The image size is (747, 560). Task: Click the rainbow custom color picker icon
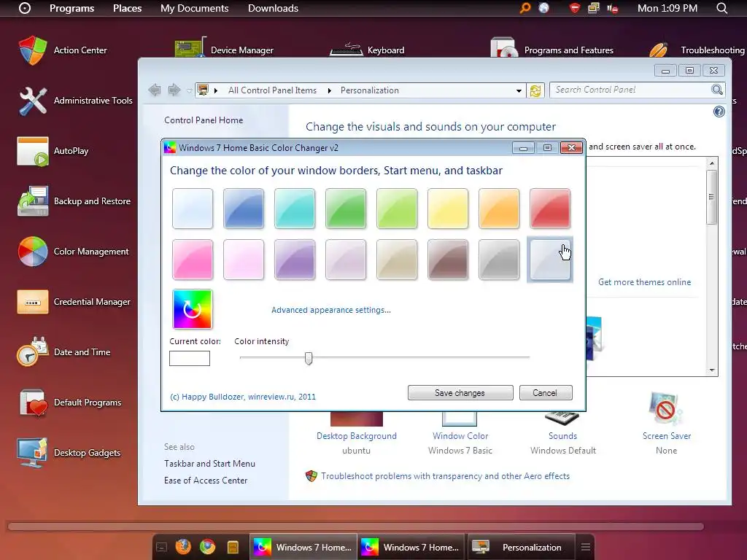(193, 309)
